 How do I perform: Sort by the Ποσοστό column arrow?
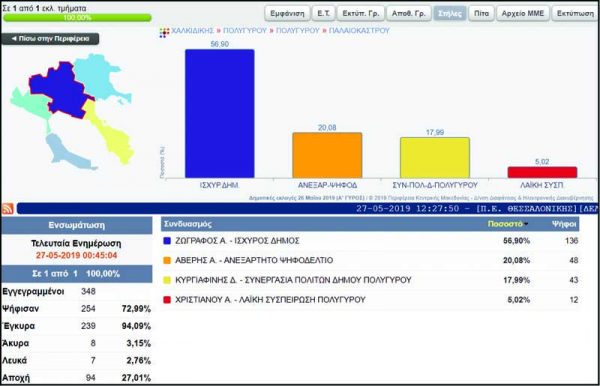pos(527,224)
